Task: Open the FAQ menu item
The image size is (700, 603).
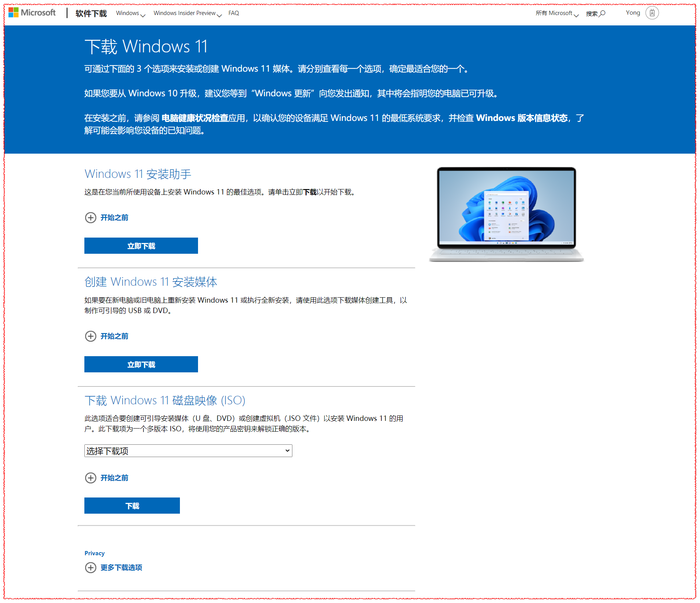Action: click(233, 13)
